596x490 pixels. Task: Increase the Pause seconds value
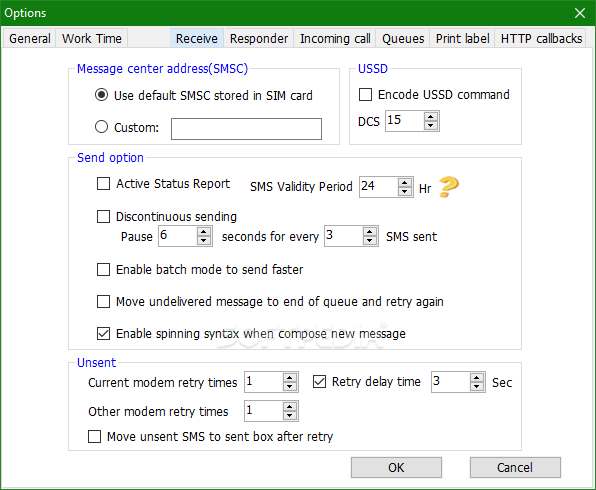204,232
